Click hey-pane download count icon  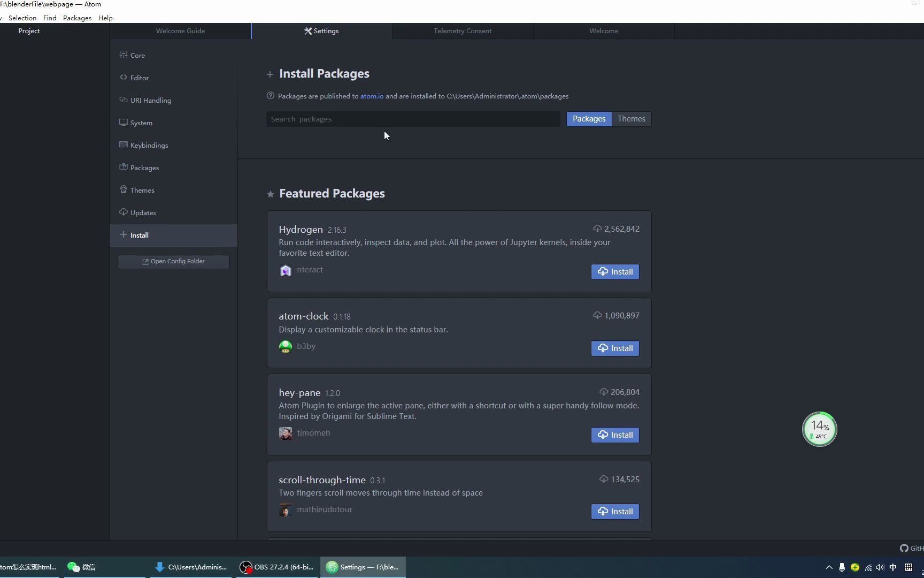[604, 392]
